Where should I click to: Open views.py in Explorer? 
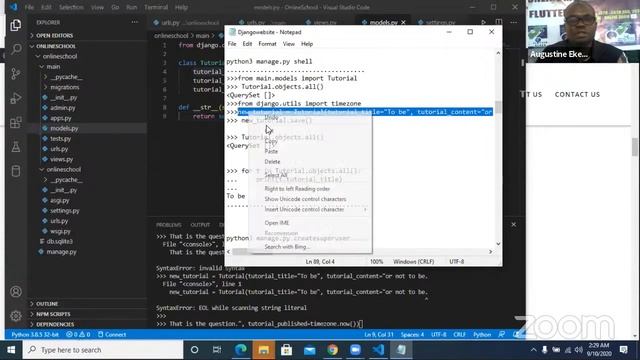(61, 159)
